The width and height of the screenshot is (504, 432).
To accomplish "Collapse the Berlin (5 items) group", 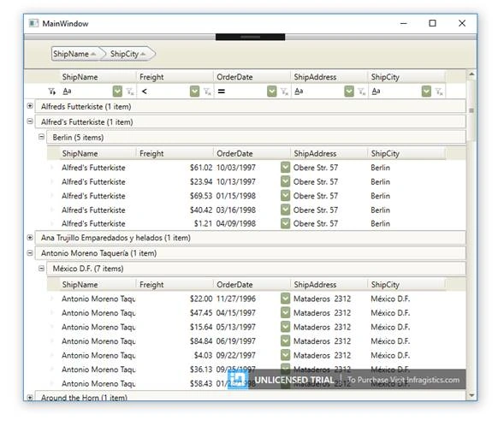I will [41, 137].
